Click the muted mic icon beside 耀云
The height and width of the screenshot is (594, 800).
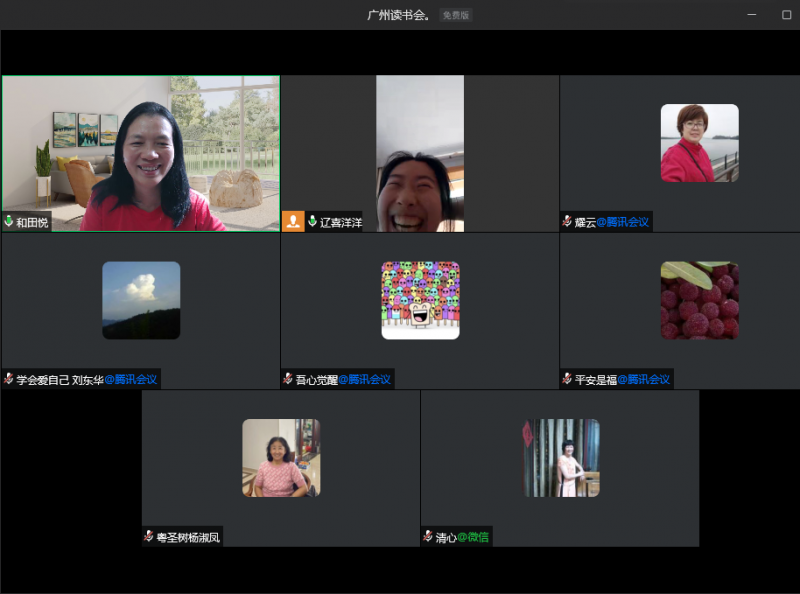567,222
